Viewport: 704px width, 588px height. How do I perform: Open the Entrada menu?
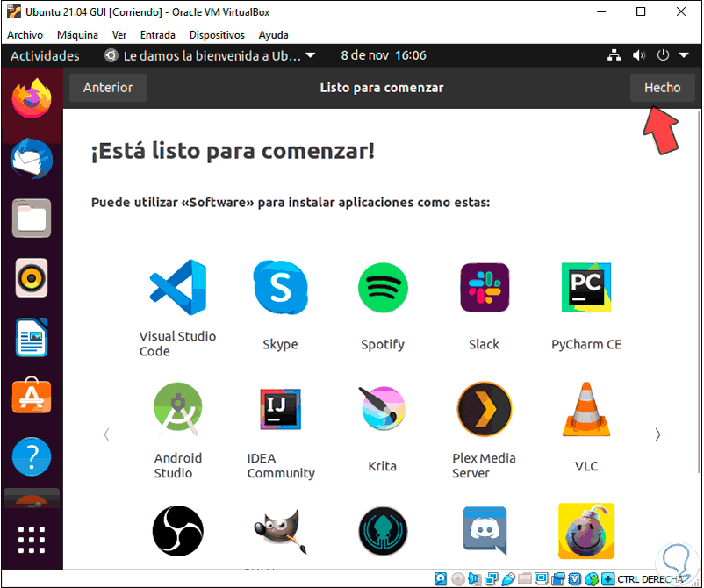(x=158, y=35)
